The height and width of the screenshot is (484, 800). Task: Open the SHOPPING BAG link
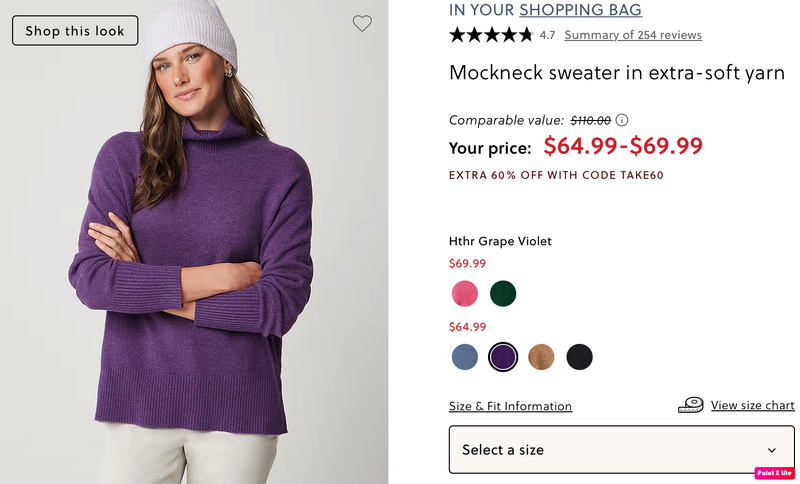(580, 11)
